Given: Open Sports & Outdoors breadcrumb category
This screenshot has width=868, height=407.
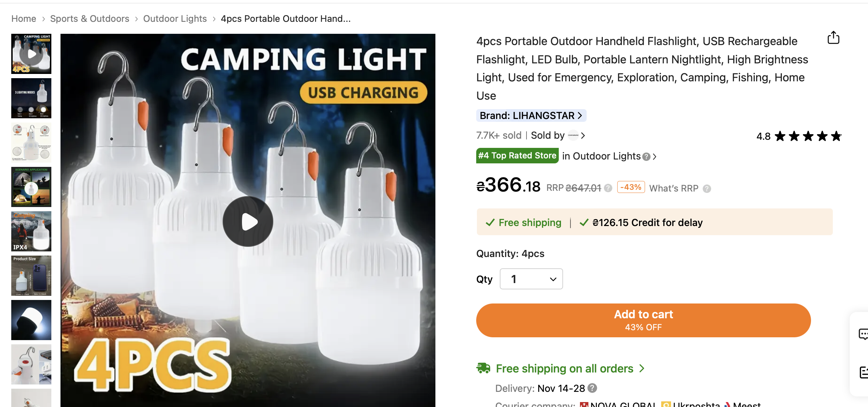Looking at the screenshot, I should tap(90, 19).
